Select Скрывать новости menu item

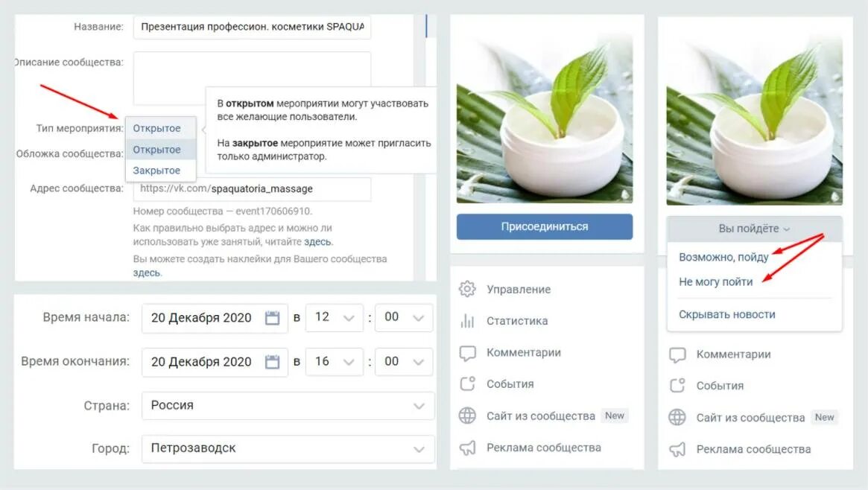[727, 314]
